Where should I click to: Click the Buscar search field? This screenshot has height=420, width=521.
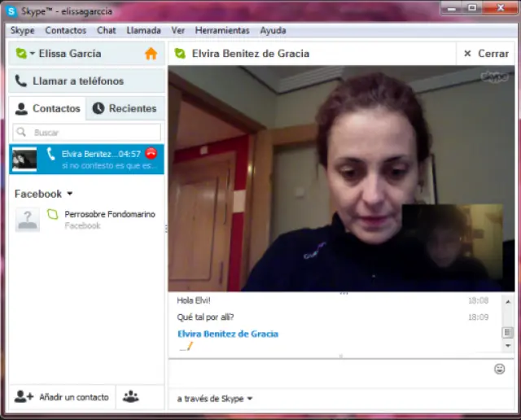(87, 132)
